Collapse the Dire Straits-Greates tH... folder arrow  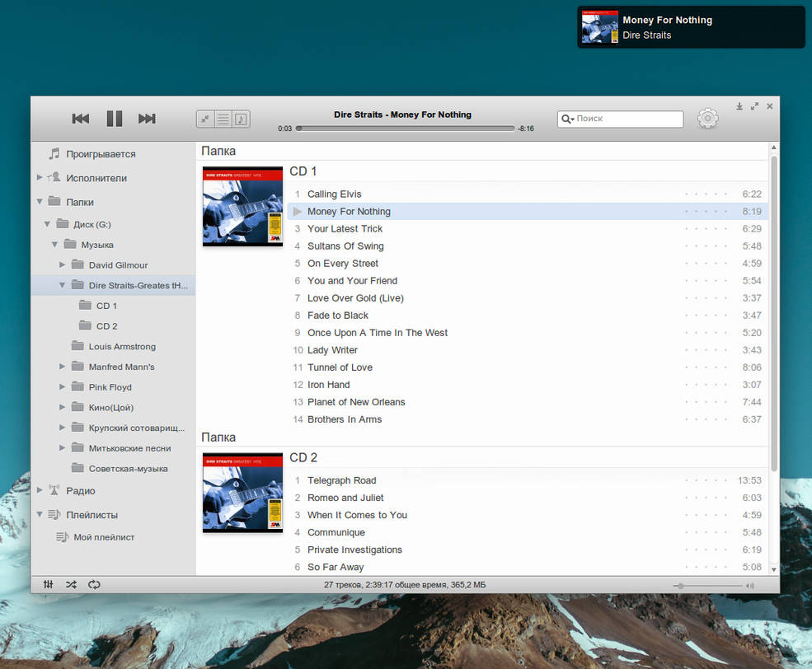[62, 285]
